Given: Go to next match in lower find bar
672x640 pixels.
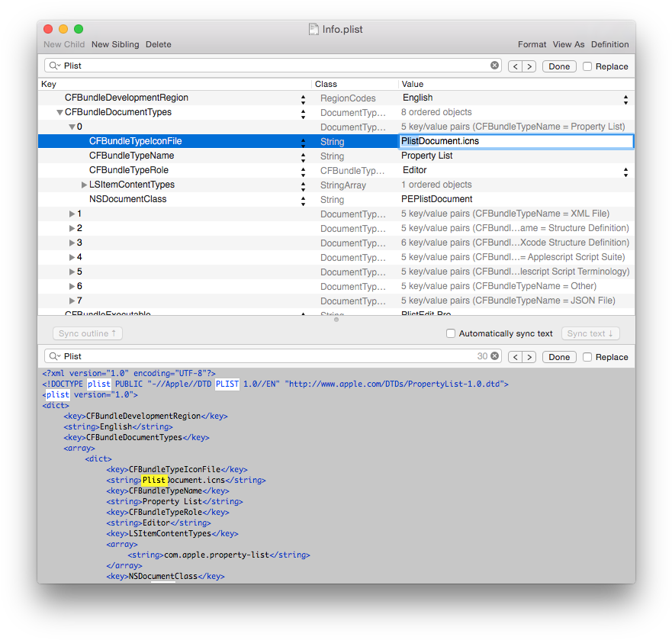Looking at the screenshot, I should point(529,357).
